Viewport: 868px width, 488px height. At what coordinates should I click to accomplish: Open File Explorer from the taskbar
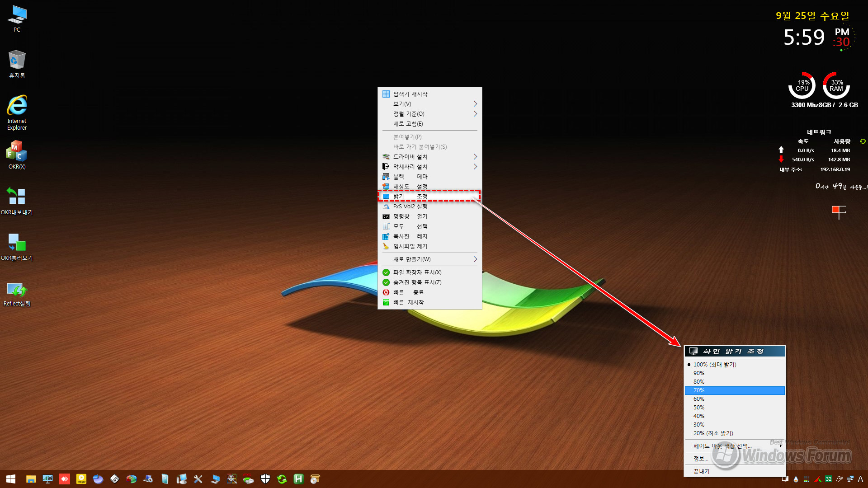pyautogui.click(x=31, y=479)
